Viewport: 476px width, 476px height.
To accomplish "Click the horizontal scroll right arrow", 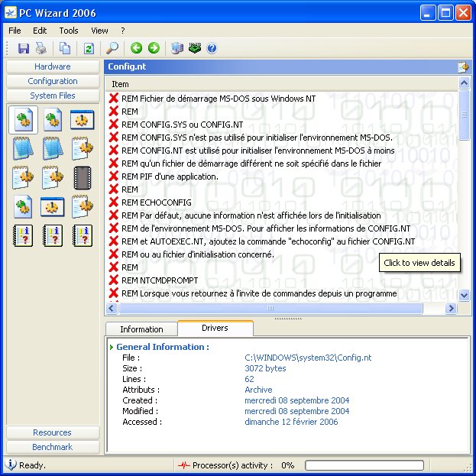I will pyautogui.click(x=451, y=309).
